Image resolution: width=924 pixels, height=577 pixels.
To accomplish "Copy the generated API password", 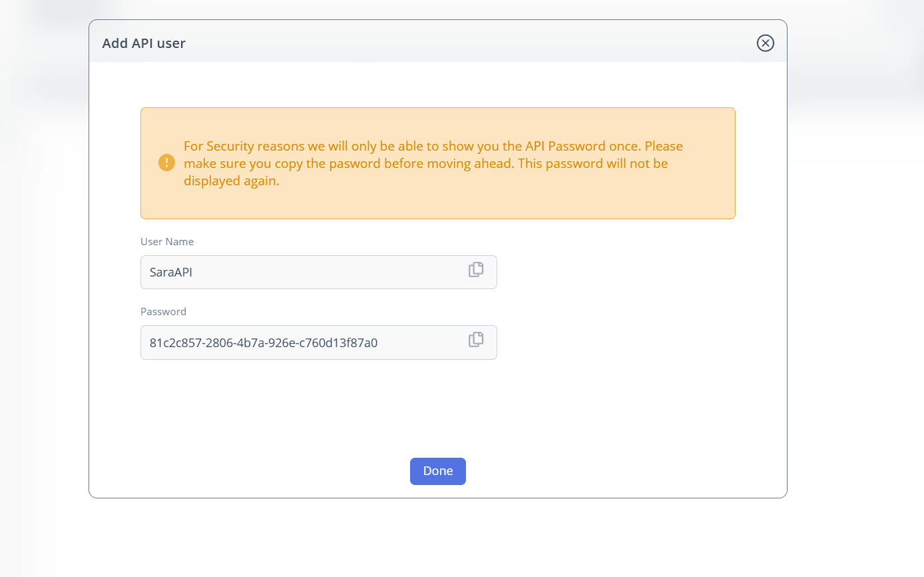I will coord(475,340).
